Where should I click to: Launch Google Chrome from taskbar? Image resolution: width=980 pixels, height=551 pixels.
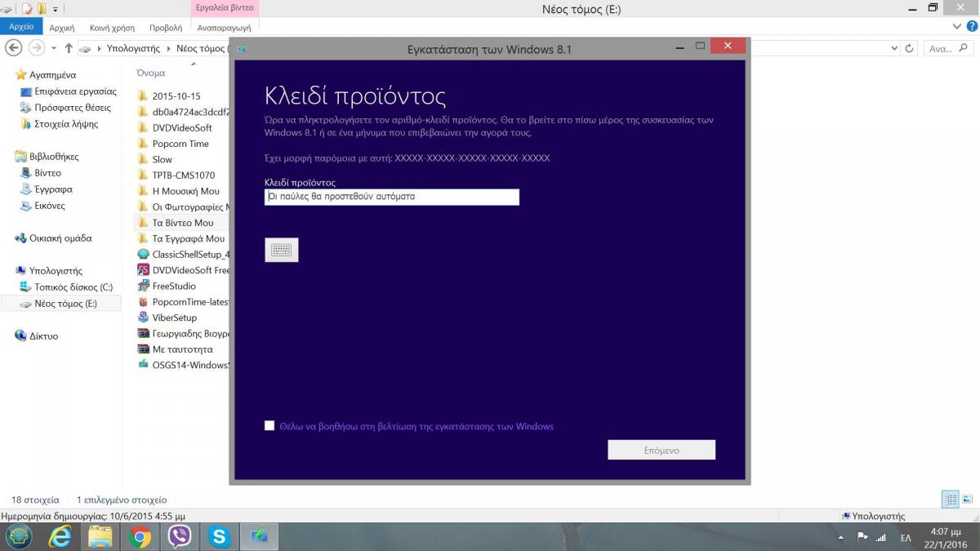point(140,536)
